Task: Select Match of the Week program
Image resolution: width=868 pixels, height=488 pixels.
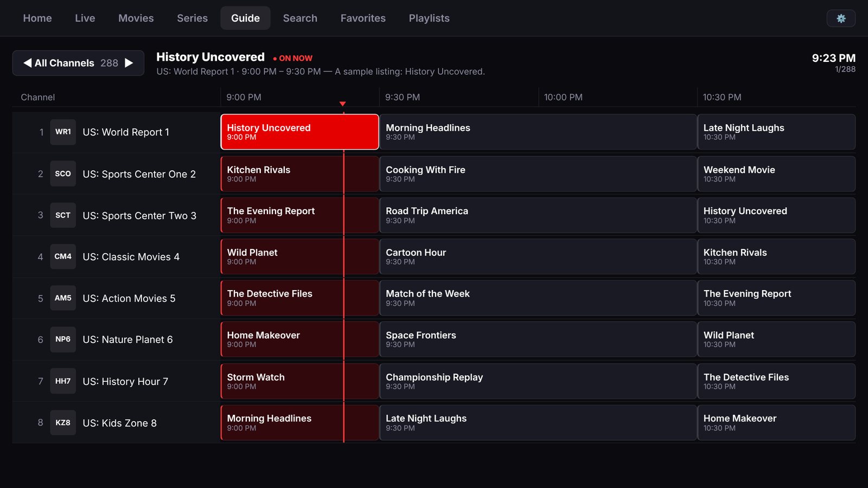Action: point(538,298)
